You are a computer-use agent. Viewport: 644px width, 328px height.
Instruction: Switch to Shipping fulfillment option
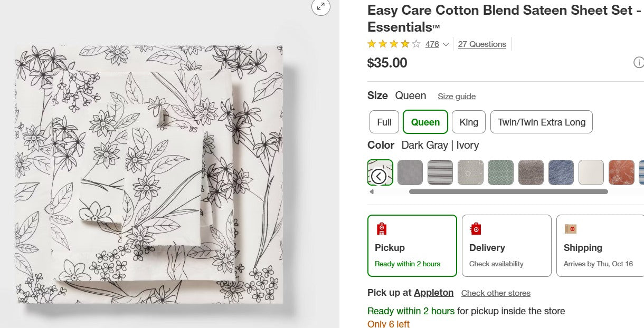[x=600, y=246]
